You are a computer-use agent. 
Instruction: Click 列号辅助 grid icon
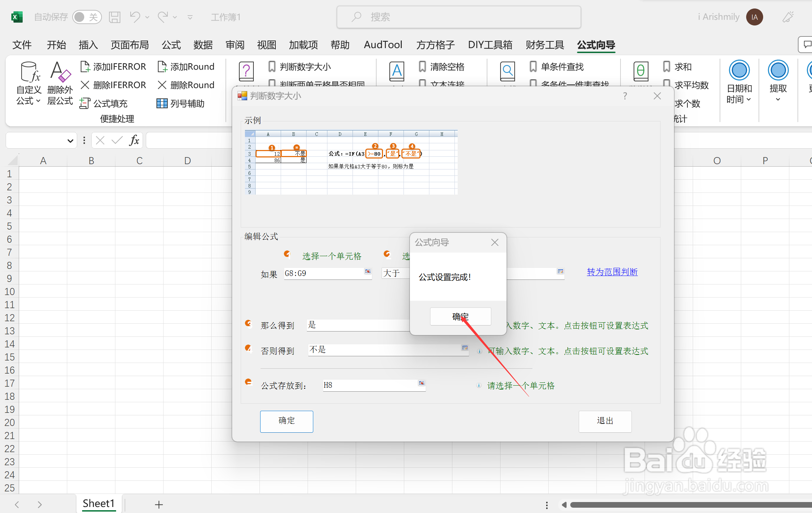click(162, 103)
